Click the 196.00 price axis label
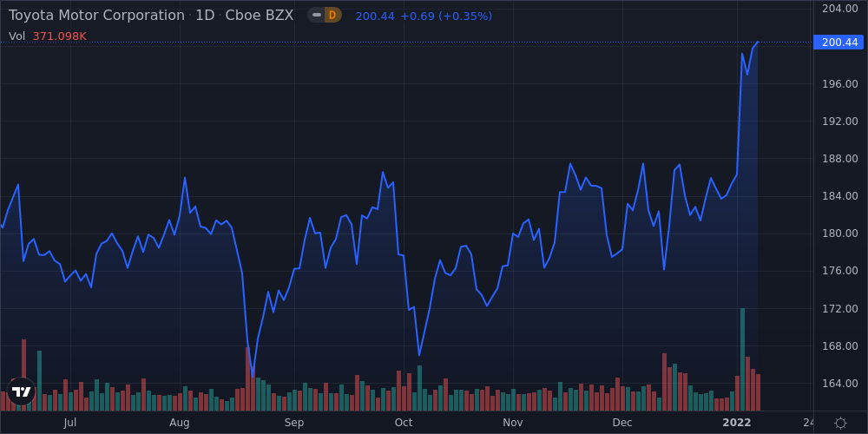 [840, 83]
